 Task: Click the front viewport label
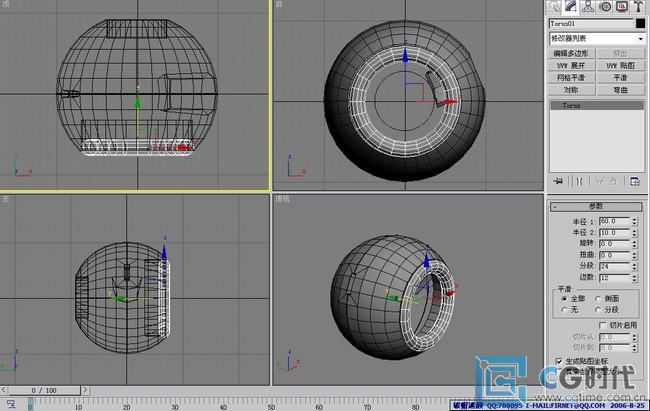coord(279,4)
